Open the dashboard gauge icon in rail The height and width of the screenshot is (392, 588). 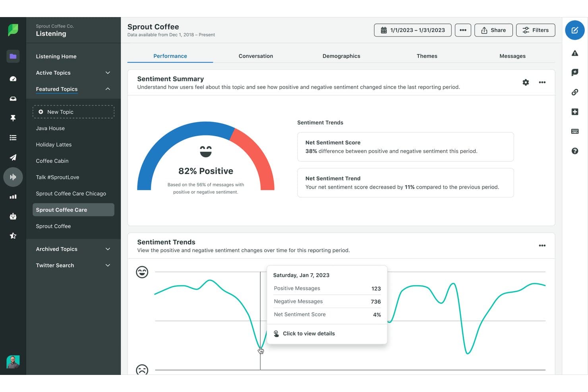point(13,79)
